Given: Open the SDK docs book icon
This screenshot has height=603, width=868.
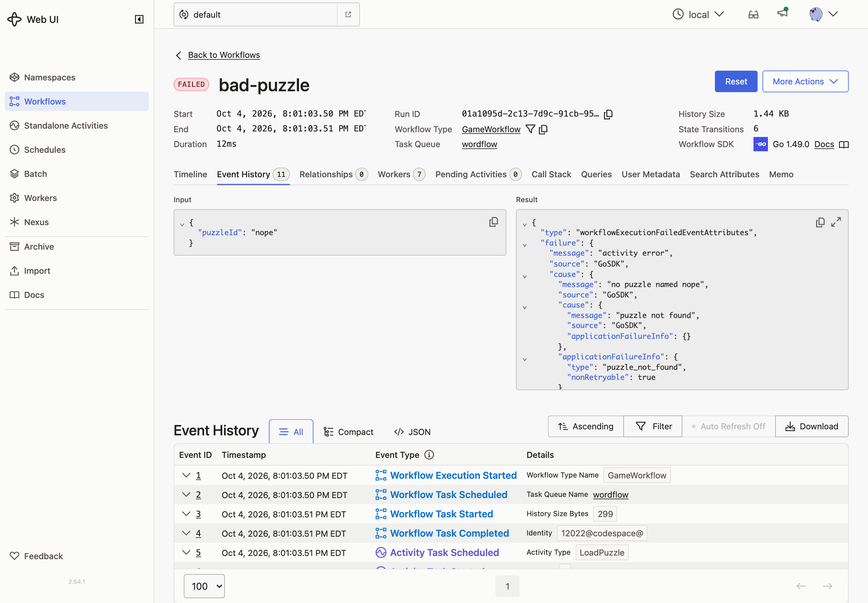Looking at the screenshot, I should [x=844, y=144].
